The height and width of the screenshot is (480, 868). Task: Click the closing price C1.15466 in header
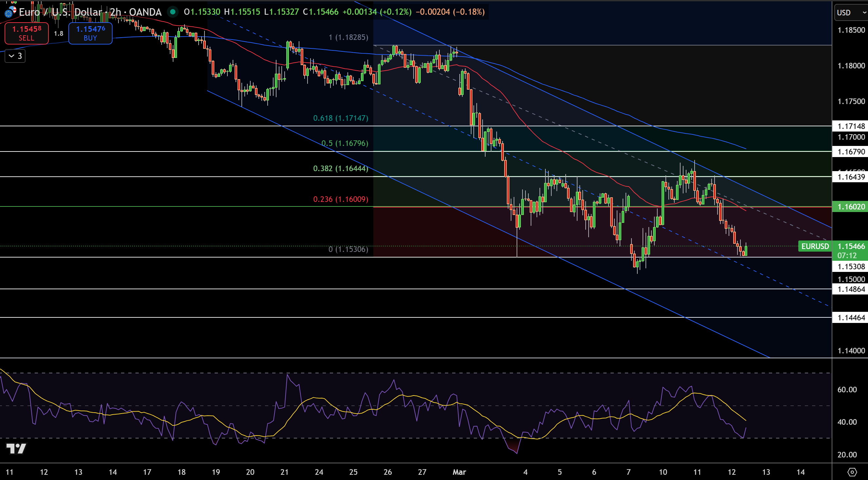320,12
